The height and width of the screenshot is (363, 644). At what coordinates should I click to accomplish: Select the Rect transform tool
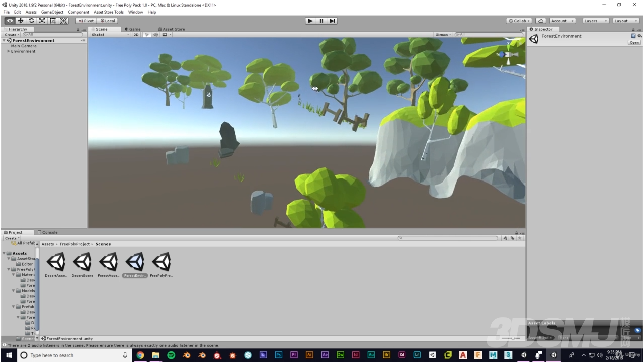click(53, 21)
